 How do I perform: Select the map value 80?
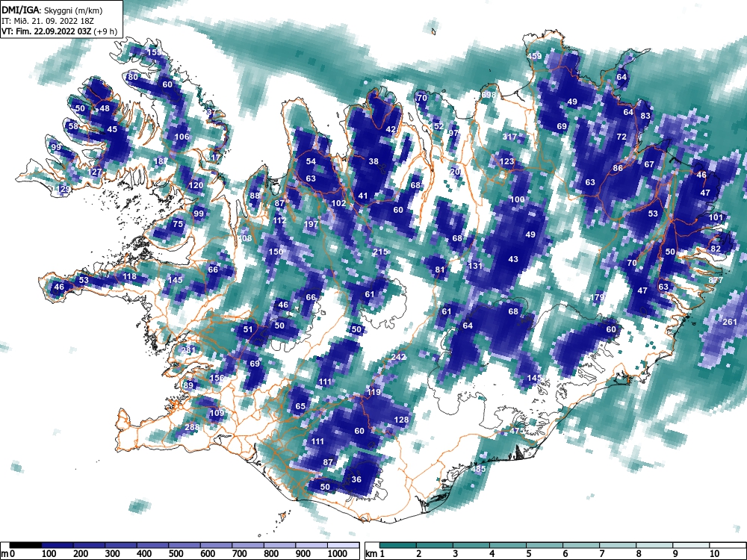click(x=133, y=77)
